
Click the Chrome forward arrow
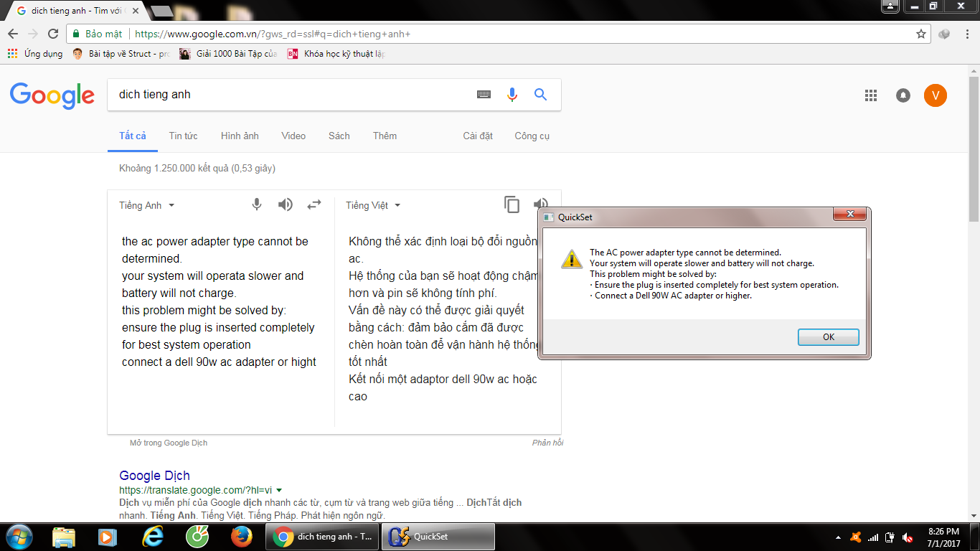click(x=33, y=34)
